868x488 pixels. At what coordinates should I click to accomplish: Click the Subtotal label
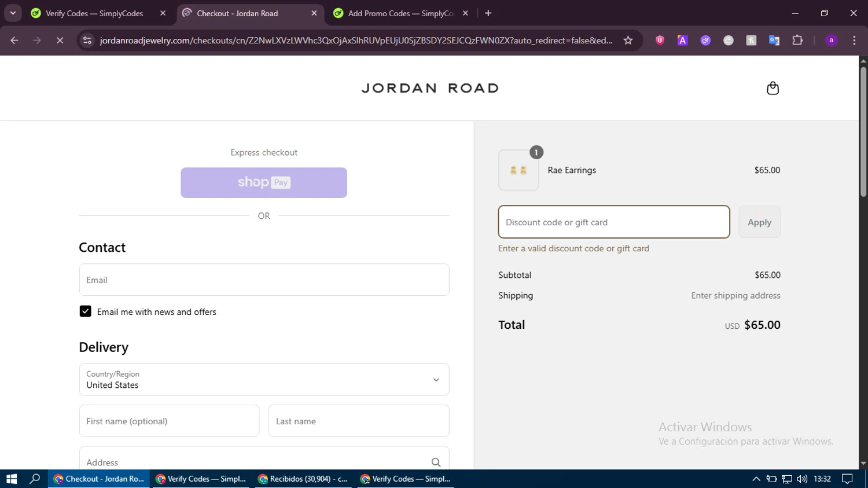pyautogui.click(x=514, y=275)
